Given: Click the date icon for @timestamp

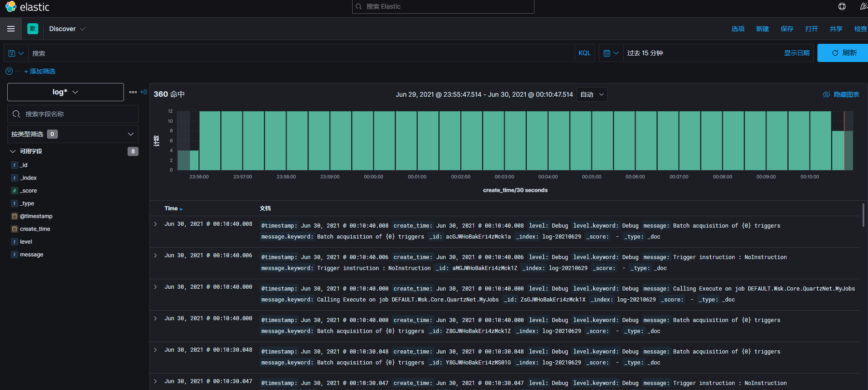Looking at the screenshot, I should pos(15,216).
